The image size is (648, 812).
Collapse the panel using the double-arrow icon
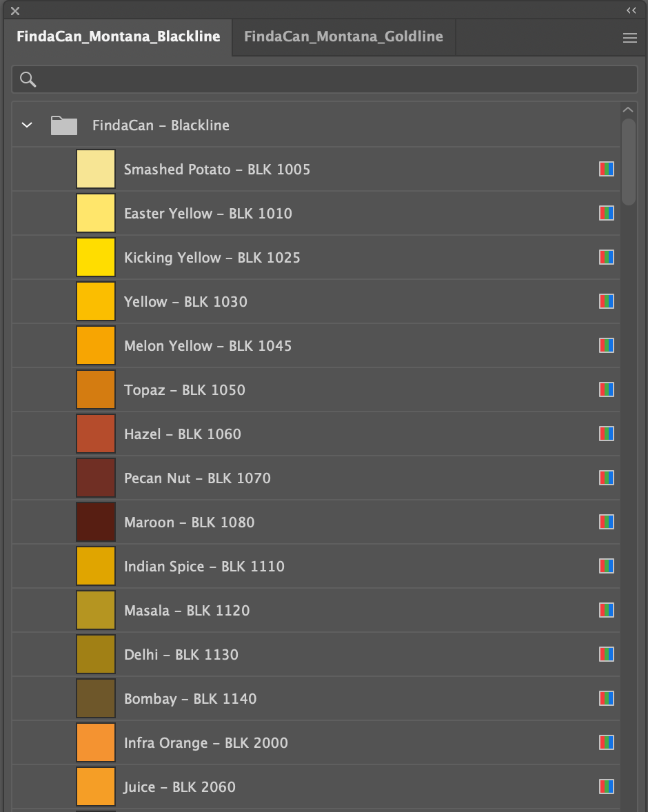pyautogui.click(x=631, y=10)
